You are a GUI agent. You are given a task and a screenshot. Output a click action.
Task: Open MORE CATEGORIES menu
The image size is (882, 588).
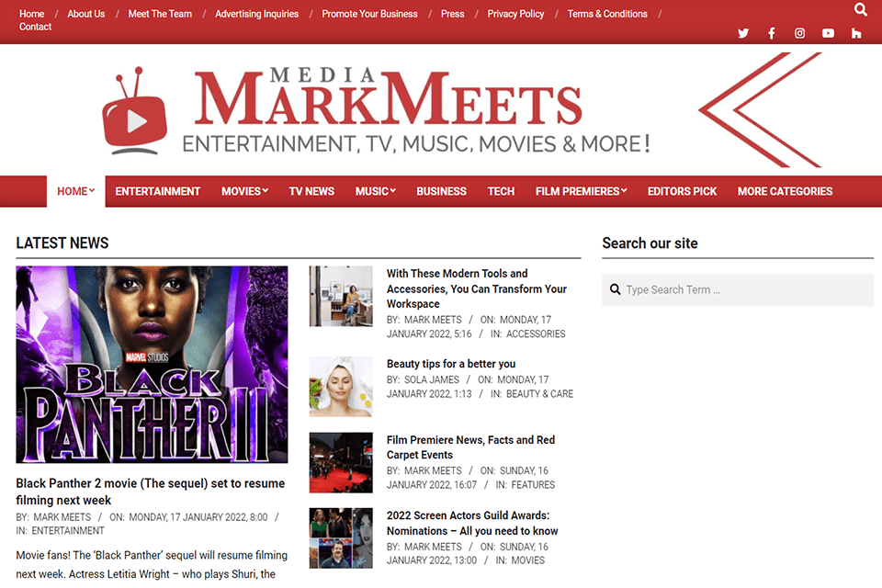785,191
